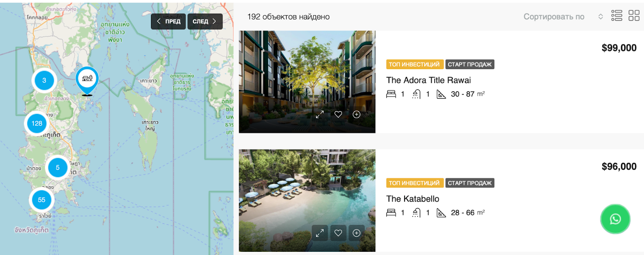Open the 'Сортировать по' sort dropdown
Screen dimensions: 644x255
click(562, 16)
